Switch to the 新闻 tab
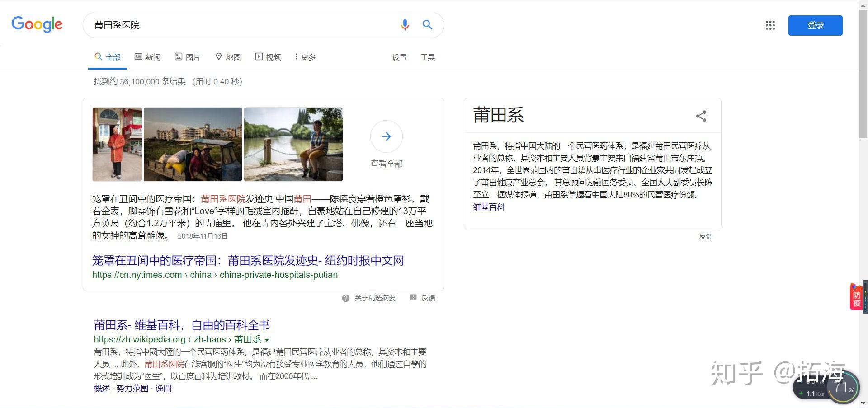 147,57
